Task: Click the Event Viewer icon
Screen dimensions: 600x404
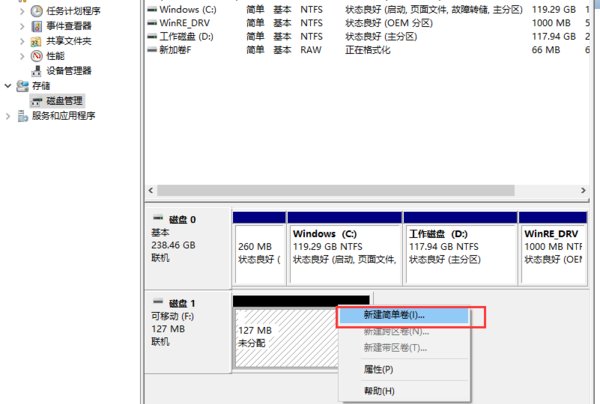Action: pos(36,26)
